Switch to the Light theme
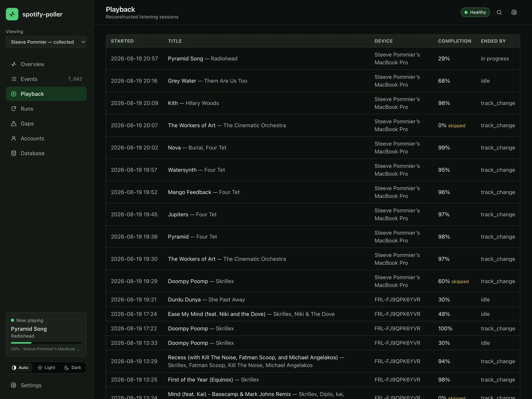Screen dimensions: 532x399 click(47, 368)
